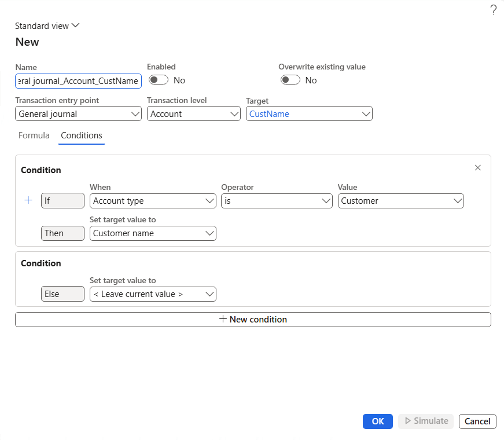Expand the Standard view chevron
The image size is (504, 440).
tap(75, 25)
